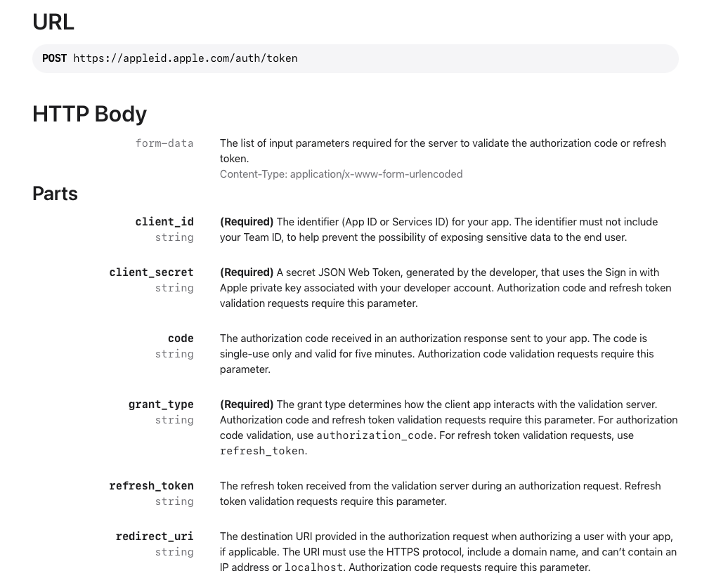Click the 'string' type under code
This screenshot has width=728, height=585.
pos(174,354)
